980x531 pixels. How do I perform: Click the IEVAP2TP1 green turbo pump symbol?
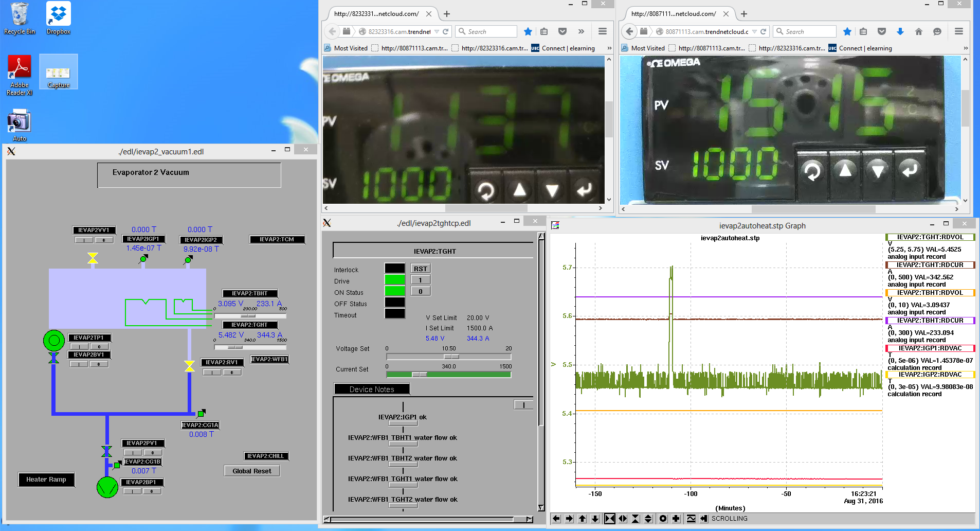pyautogui.click(x=54, y=340)
